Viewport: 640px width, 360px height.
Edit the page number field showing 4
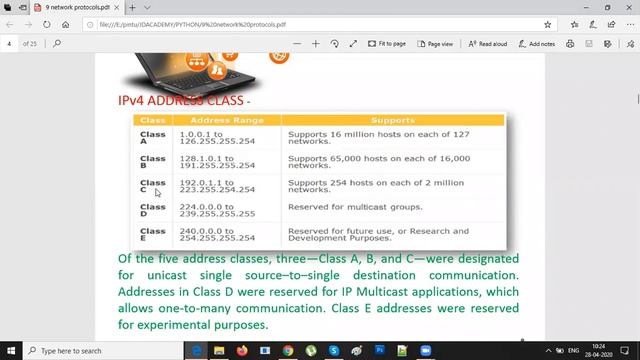[9, 43]
